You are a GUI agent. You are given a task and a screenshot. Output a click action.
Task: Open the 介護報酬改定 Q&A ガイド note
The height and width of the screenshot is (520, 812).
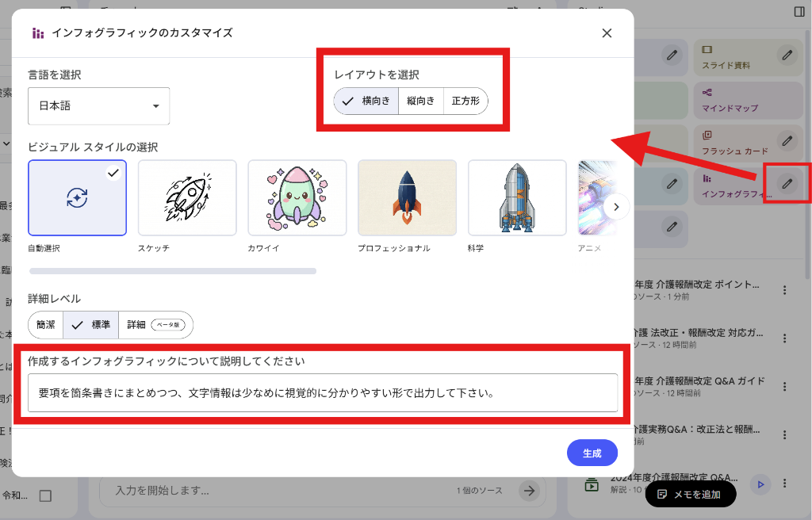[699, 386]
